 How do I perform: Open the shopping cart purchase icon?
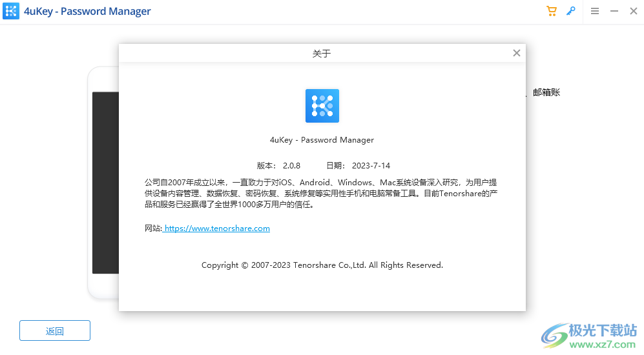click(x=551, y=11)
